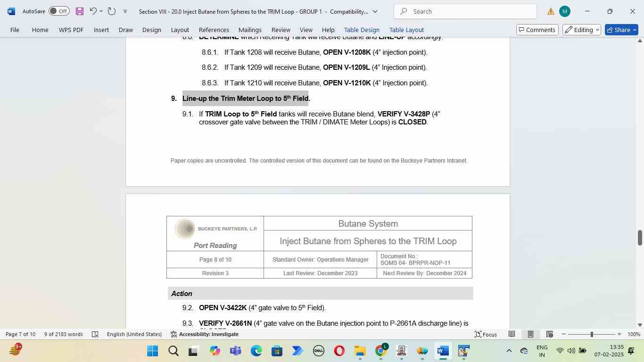This screenshot has height=362, width=644.
Task: Click the Share button
Action: (621, 30)
